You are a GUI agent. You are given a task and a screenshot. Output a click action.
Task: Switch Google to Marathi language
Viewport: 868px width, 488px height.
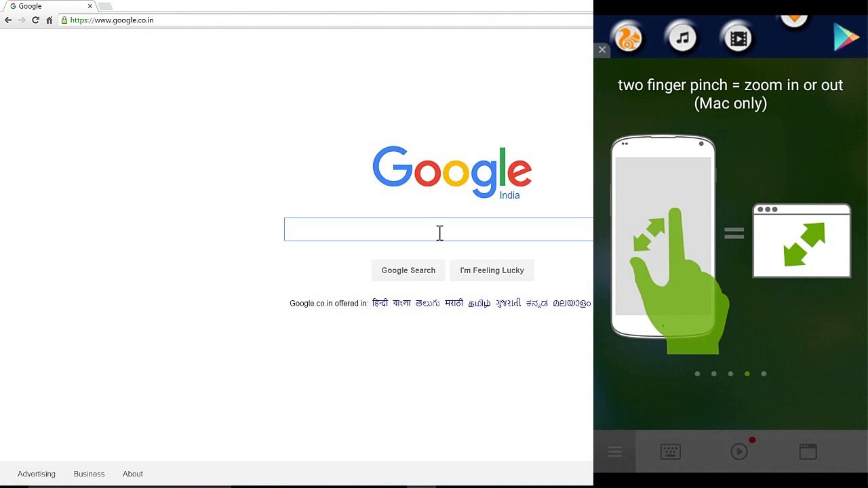coord(454,303)
